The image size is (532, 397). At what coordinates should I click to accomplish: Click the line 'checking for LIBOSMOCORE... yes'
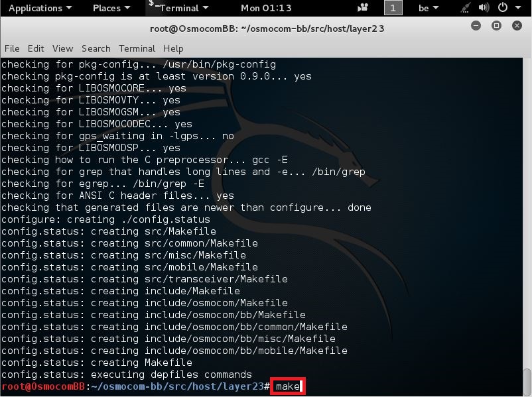pyautogui.click(x=94, y=88)
